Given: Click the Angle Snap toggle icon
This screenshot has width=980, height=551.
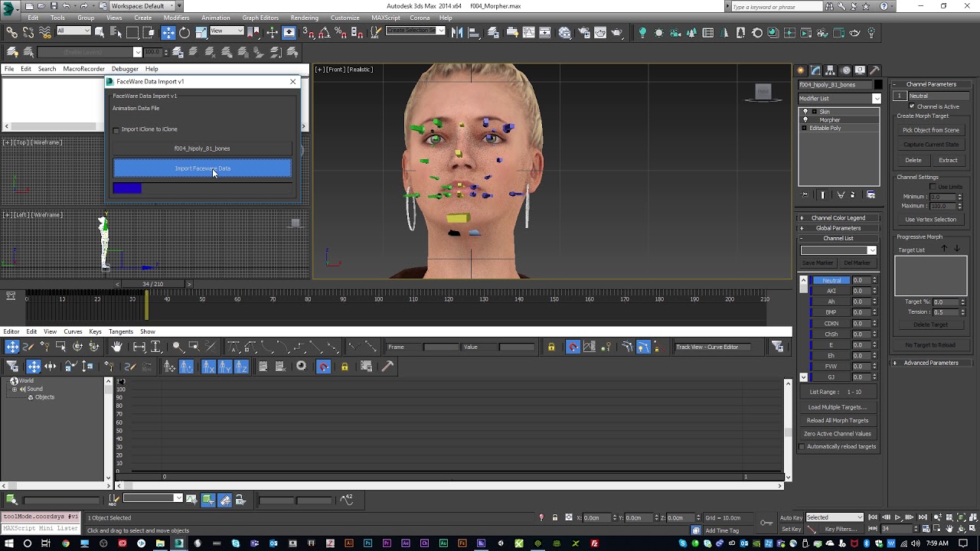Looking at the screenshot, I should click(x=325, y=32).
